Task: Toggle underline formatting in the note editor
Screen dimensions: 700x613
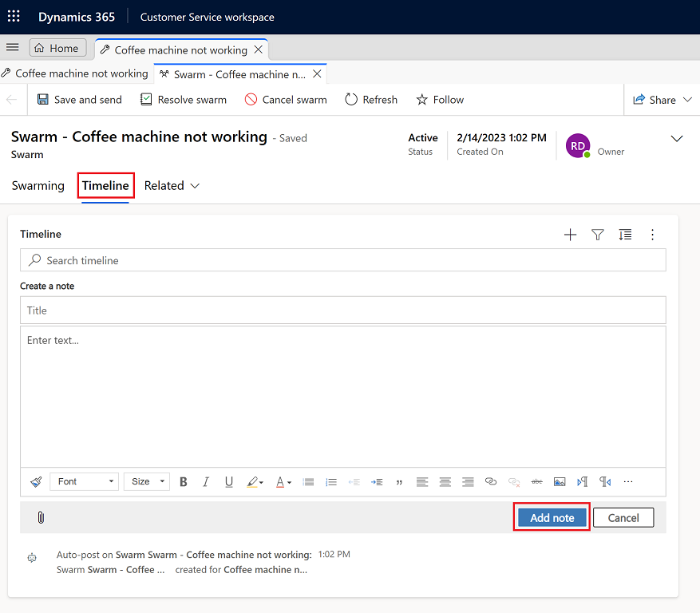Action: click(229, 481)
